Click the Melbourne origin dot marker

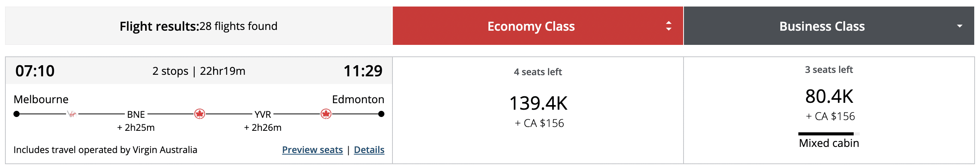pos(17,114)
